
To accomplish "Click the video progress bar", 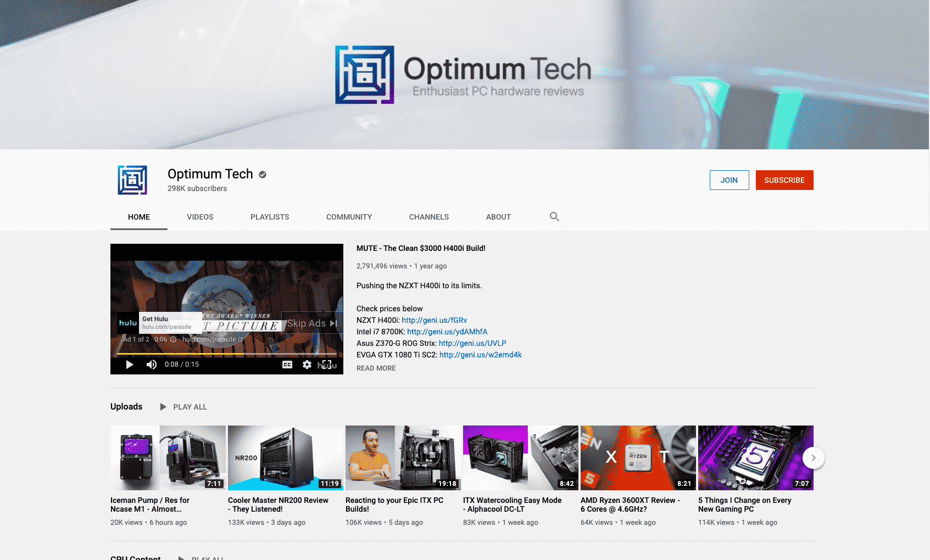I will (x=227, y=354).
